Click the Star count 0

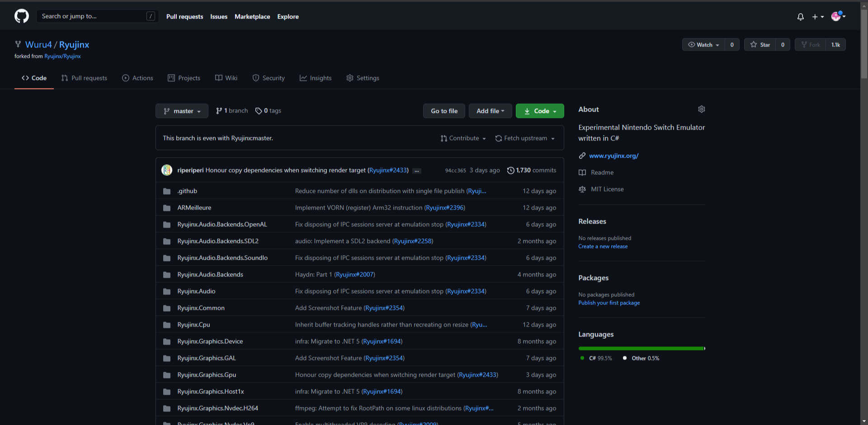(x=783, y=45)
